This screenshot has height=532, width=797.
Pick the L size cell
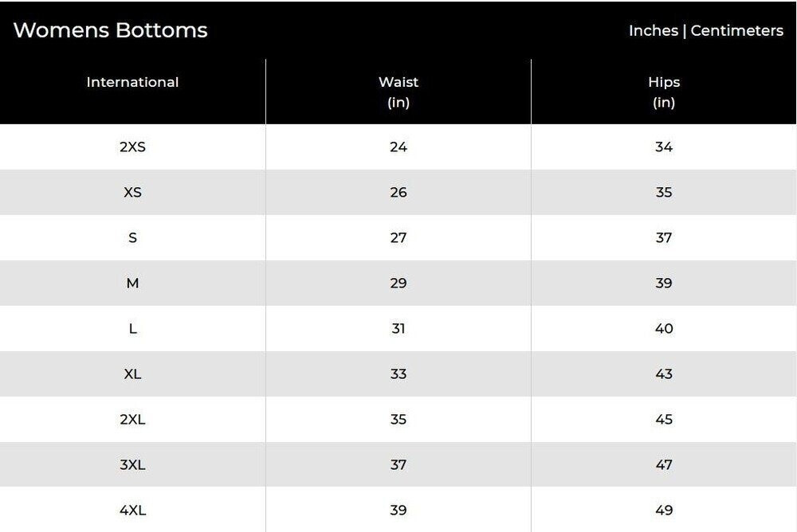(x=132, y=328)
